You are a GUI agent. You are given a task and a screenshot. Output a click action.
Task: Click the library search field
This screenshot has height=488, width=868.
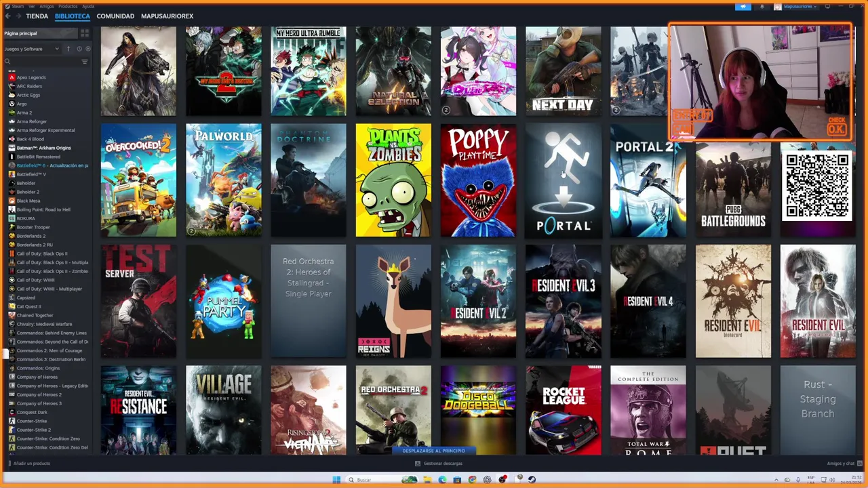click(x=42, y=62)
